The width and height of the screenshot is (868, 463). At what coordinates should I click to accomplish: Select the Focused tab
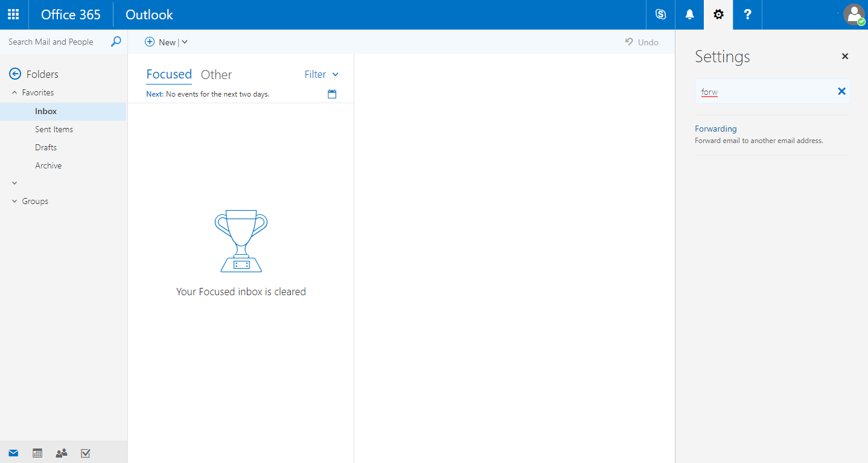[169, 74]
